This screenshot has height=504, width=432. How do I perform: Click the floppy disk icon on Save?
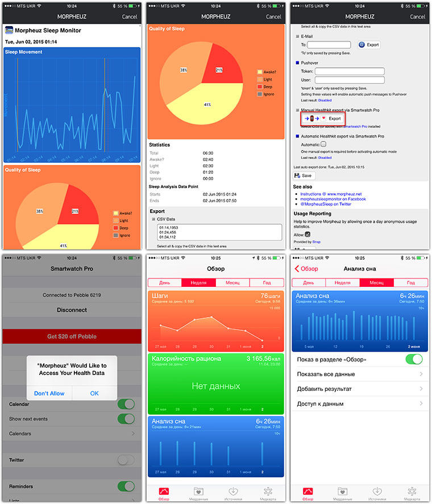tap(297, 176)
